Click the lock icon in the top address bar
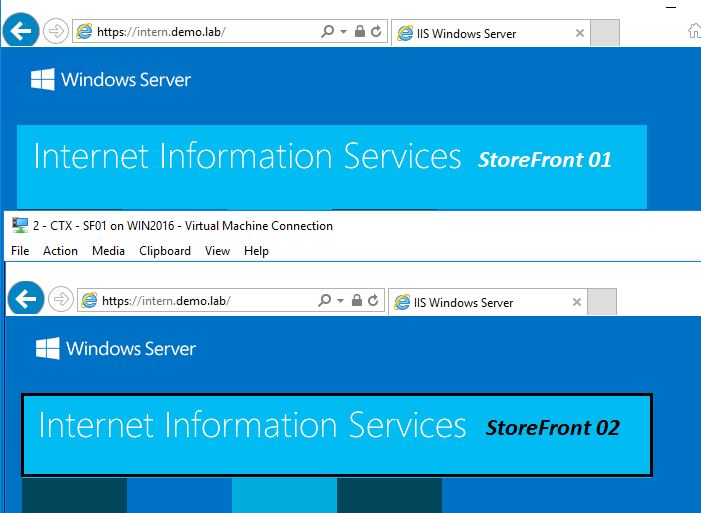 click(x=360, y=32)
